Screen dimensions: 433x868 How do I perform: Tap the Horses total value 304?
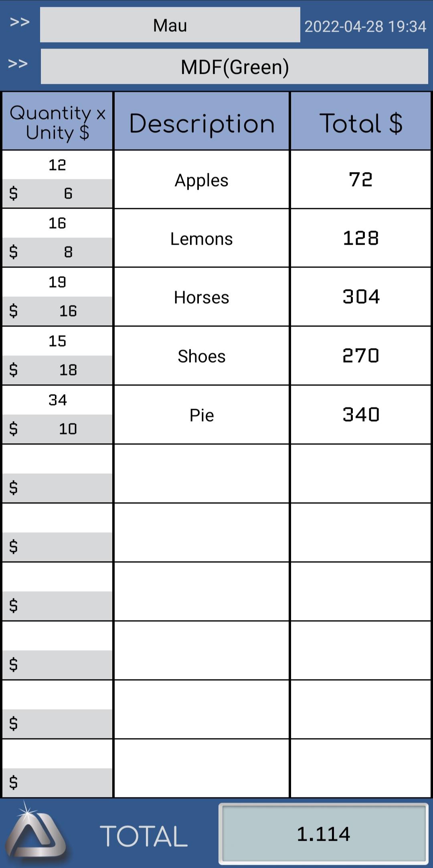[360, 297]
